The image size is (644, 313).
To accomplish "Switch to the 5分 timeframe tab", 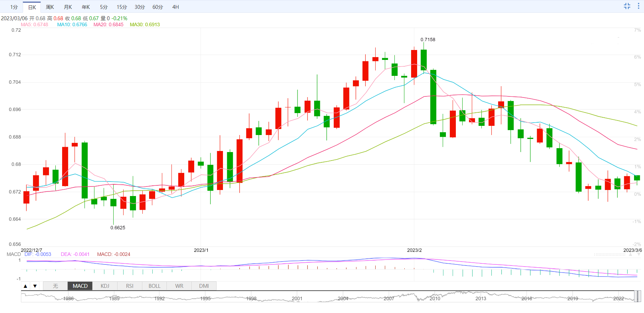I will (104, 7).
